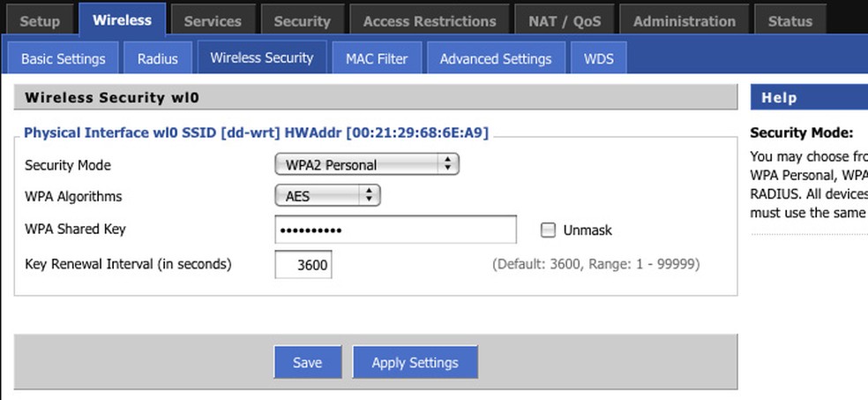
Task: Open Advanced Settings sub-tab
Action: coord(496,59)
